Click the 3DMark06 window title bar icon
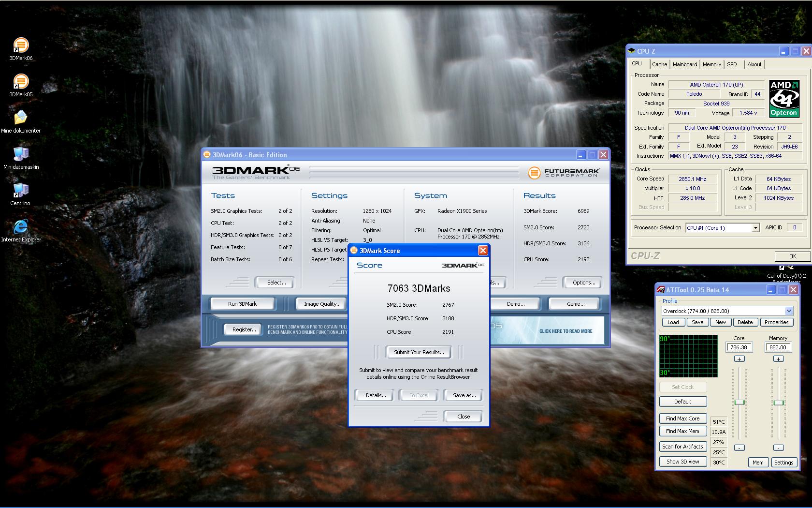The height and width of the screenshot is (508, 812). coord(207,155)
